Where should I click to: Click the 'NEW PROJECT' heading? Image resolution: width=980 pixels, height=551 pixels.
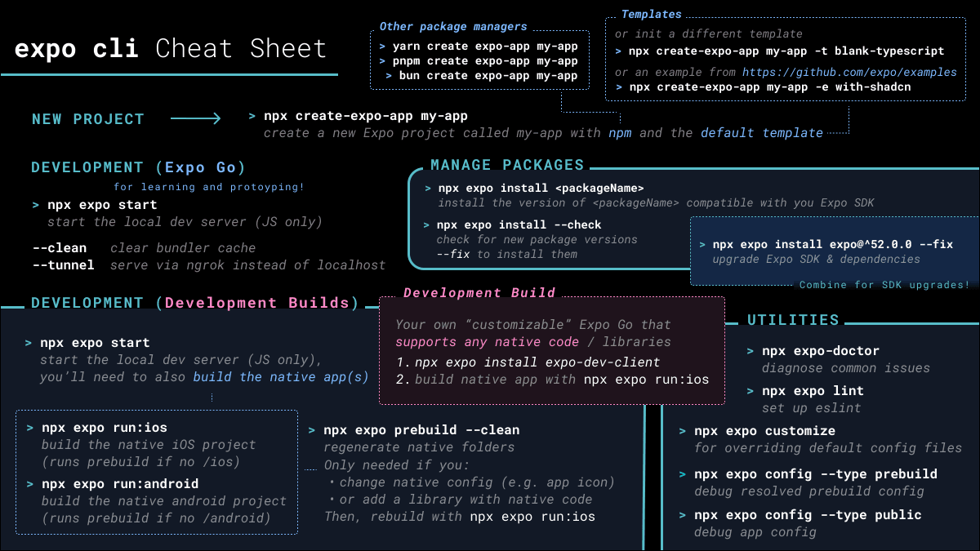88,119
